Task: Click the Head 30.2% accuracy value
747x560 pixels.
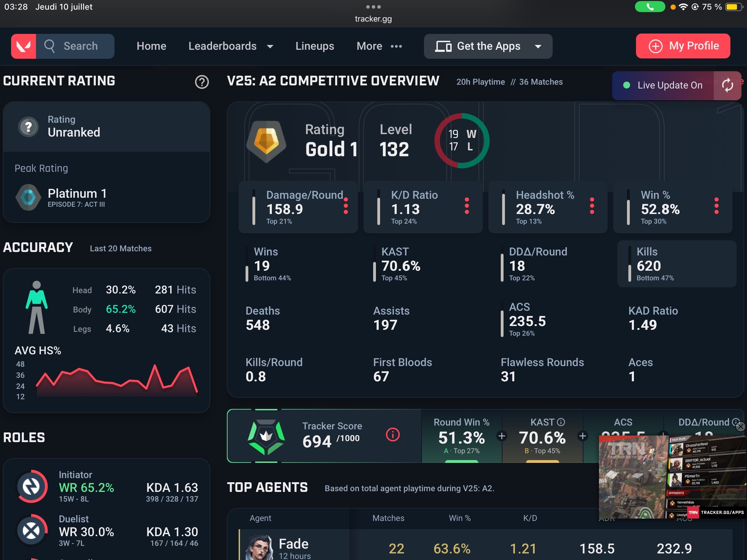Action: tap(120, 290)
